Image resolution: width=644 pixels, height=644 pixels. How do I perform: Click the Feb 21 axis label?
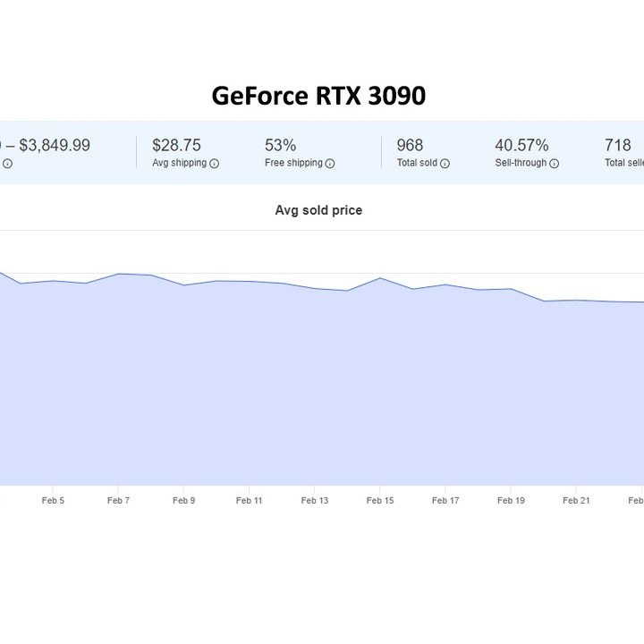576,500
